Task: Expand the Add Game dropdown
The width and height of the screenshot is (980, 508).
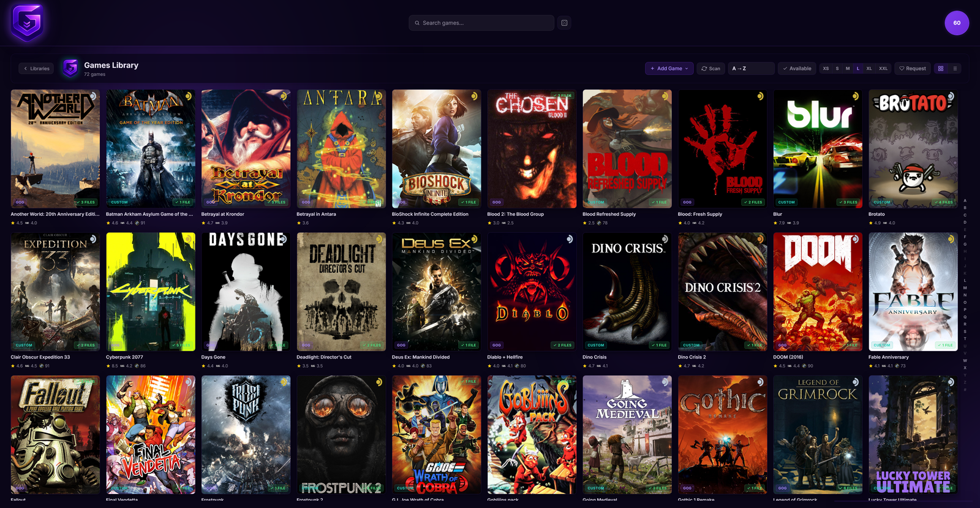Action: coord(669,69)
